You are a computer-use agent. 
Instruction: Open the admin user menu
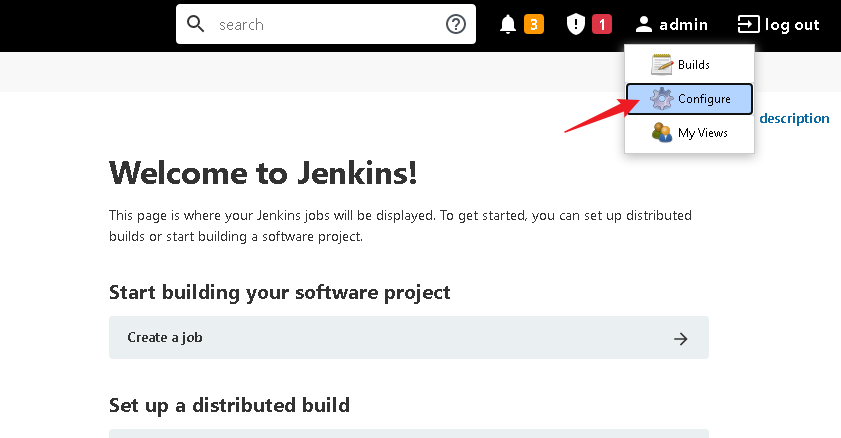pyautogui.click(x=672, y=25)
